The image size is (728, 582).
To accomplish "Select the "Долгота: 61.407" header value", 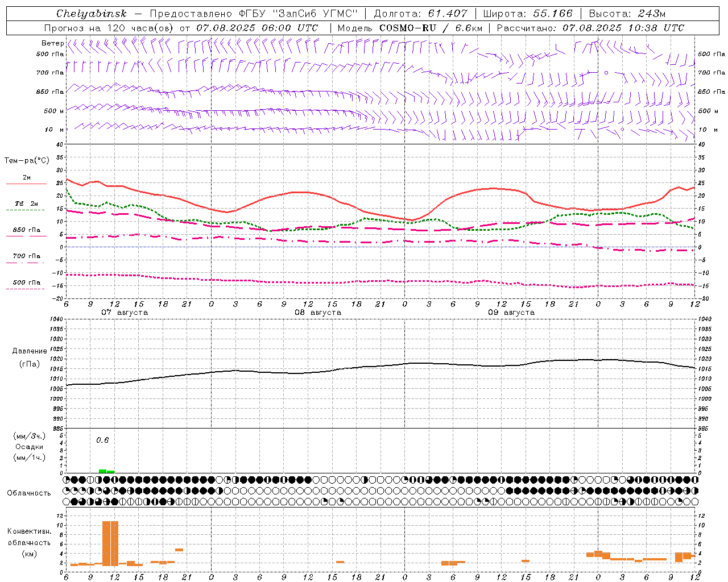I will tap(420, 14).
